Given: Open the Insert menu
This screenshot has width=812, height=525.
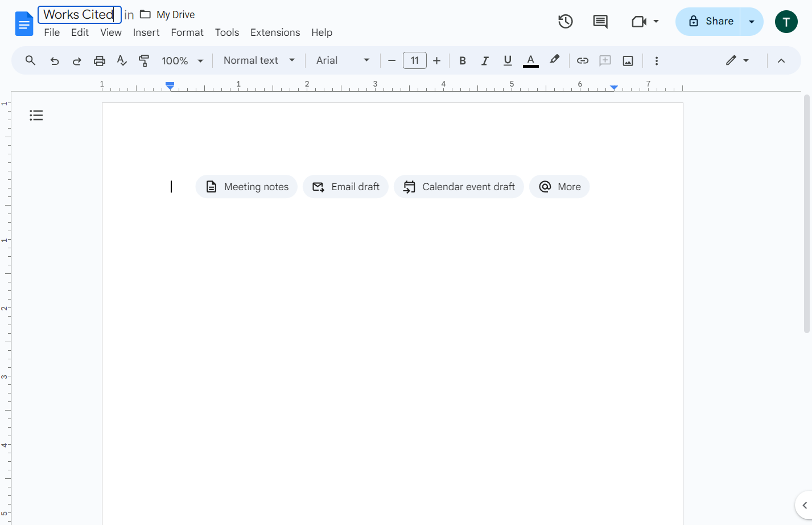Looking at the screenshot, I should (x=146, y=32).
